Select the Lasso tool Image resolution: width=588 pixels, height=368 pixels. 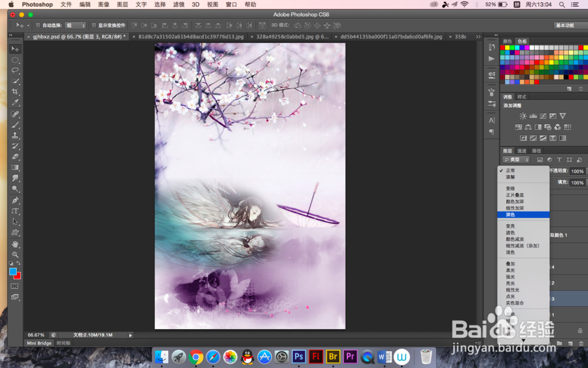pyautogui.click(x=15, y=70)
